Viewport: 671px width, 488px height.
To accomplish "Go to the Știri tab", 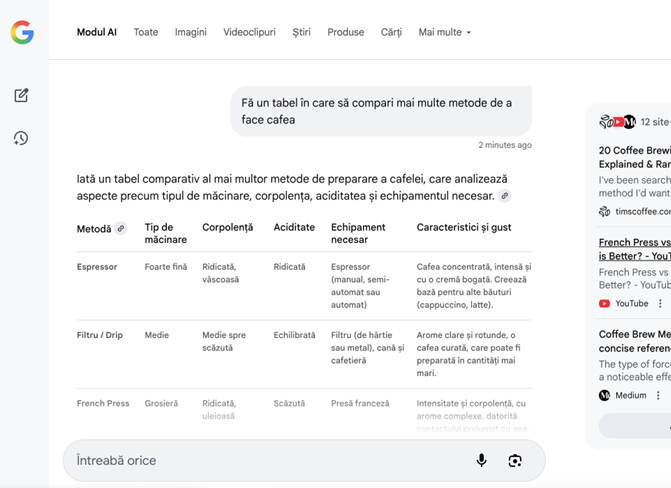I will pos(301,32).
